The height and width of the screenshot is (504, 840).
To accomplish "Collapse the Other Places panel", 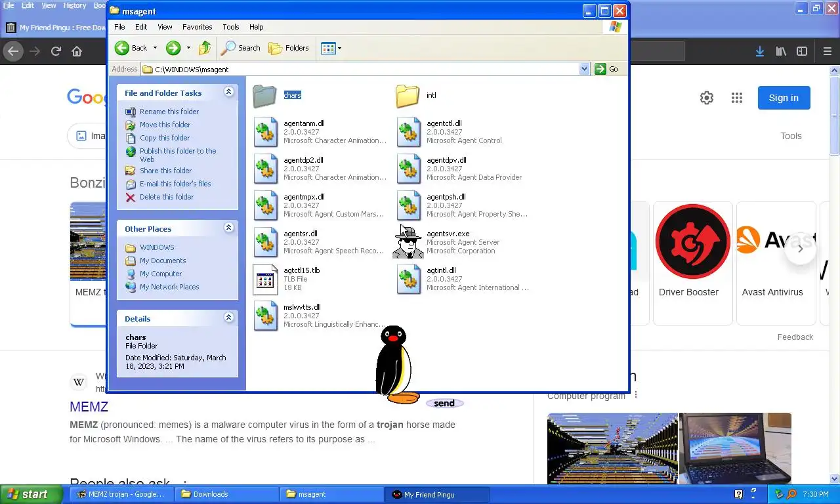I will [x=228, y=228].
